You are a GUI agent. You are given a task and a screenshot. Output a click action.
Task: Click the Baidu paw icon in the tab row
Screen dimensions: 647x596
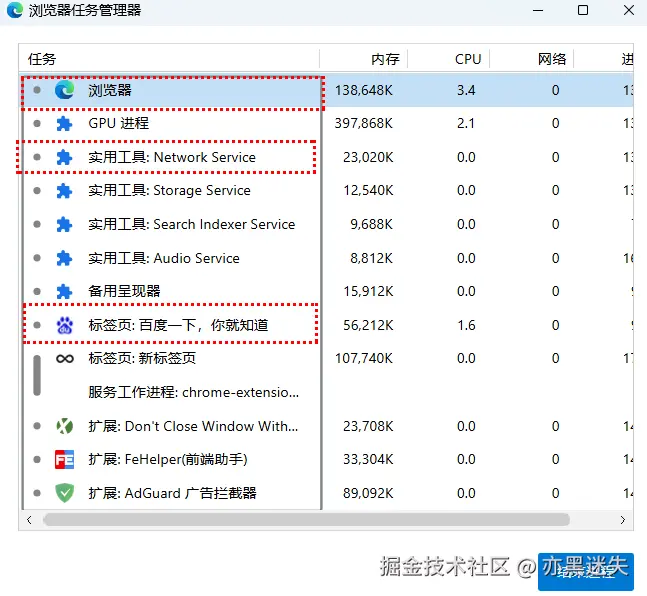(x=65, y=325)
